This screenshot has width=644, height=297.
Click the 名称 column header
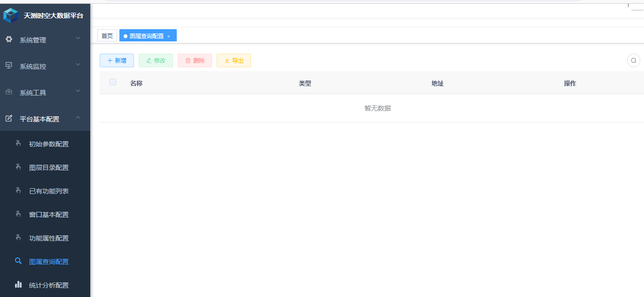pyautogui.click(x=136, y=83)
